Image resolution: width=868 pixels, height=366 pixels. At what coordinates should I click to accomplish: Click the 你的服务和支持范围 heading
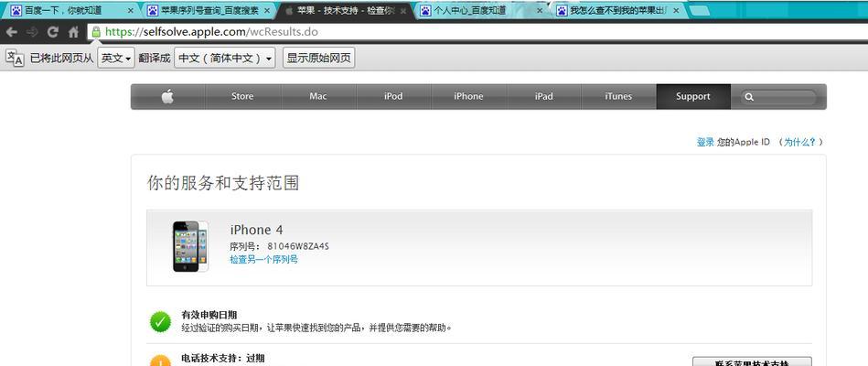tap(223, 183)
